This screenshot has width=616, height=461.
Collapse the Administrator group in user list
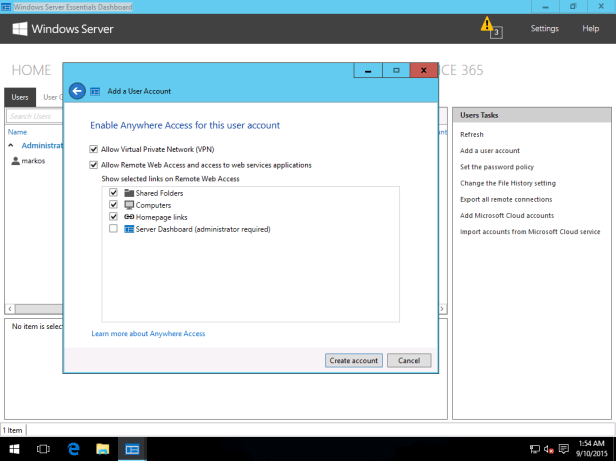[11, 145]
